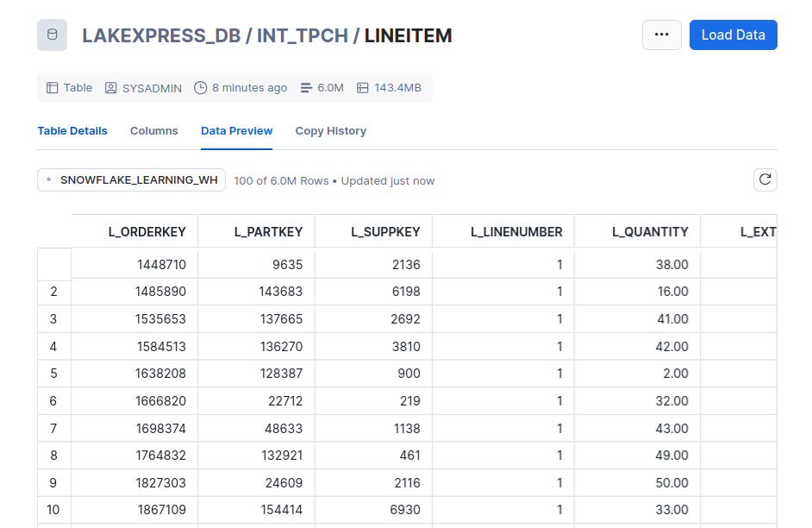Screen dimensions: 812x528
Task: Open the SNOWFLAKE_LEARNING_WH warehouse selector
Action: pyautogui.click(x=131, y=179)
